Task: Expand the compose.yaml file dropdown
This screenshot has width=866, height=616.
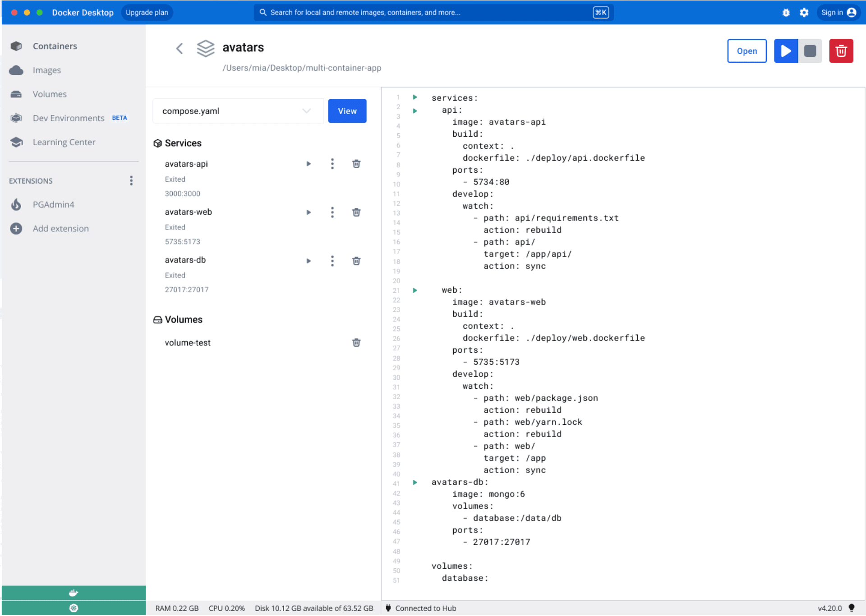Action: pyautogui.click(x=307, y=111)
